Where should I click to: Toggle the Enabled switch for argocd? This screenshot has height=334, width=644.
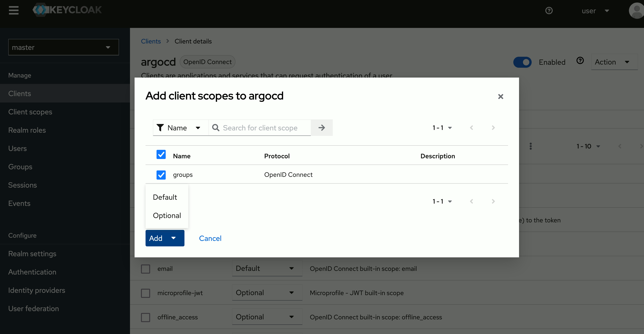pyautogui.click(x=522, y=62)
